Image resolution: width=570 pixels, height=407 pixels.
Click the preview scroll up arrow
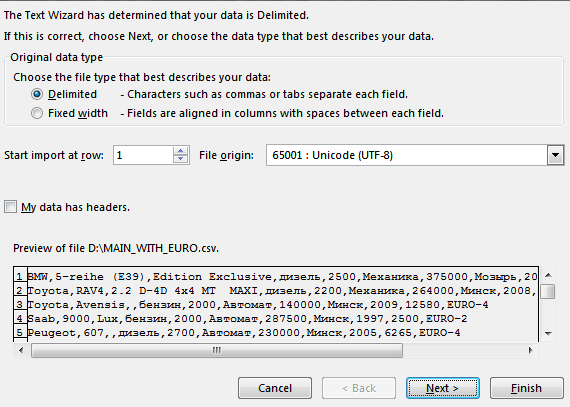click(x=548, y=275)
